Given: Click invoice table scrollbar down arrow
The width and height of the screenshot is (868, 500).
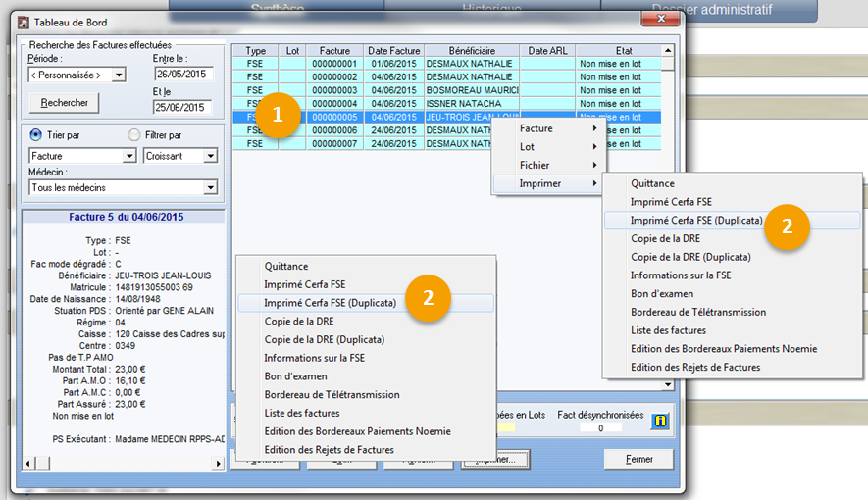Looking at the screenshot, I should coord(668,384).
